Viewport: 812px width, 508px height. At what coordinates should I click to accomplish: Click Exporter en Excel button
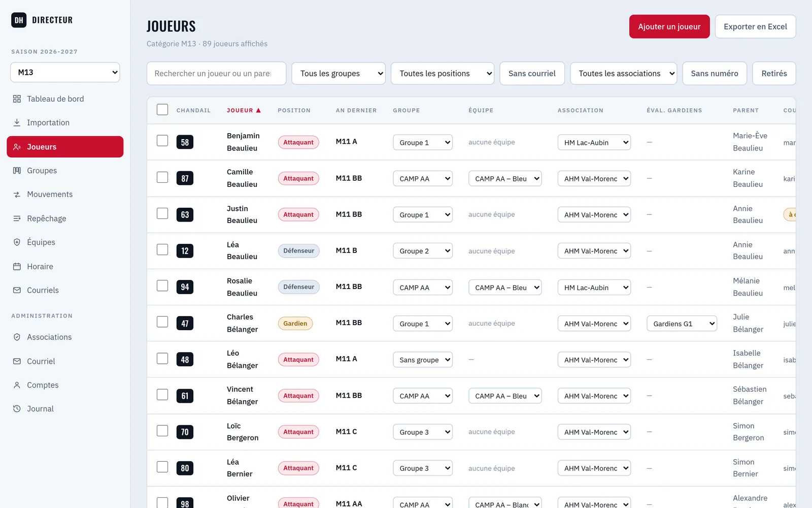coord(755,26)
